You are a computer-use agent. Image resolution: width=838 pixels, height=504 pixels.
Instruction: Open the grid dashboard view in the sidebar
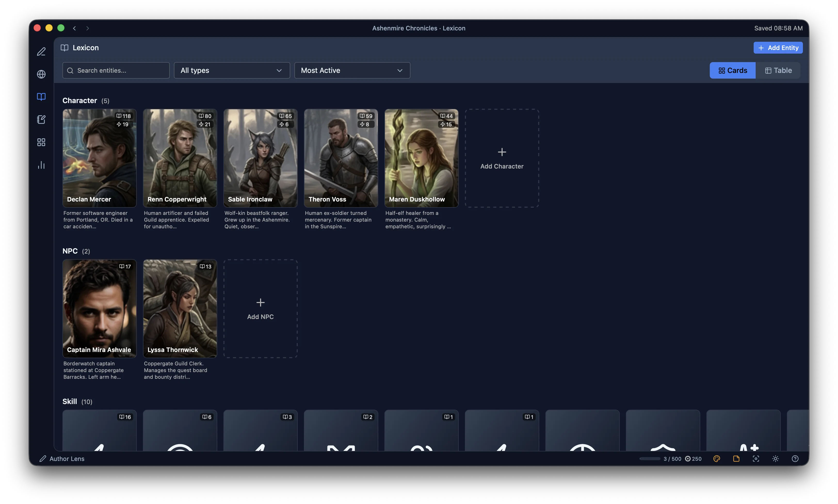click(x=41, y=142)
